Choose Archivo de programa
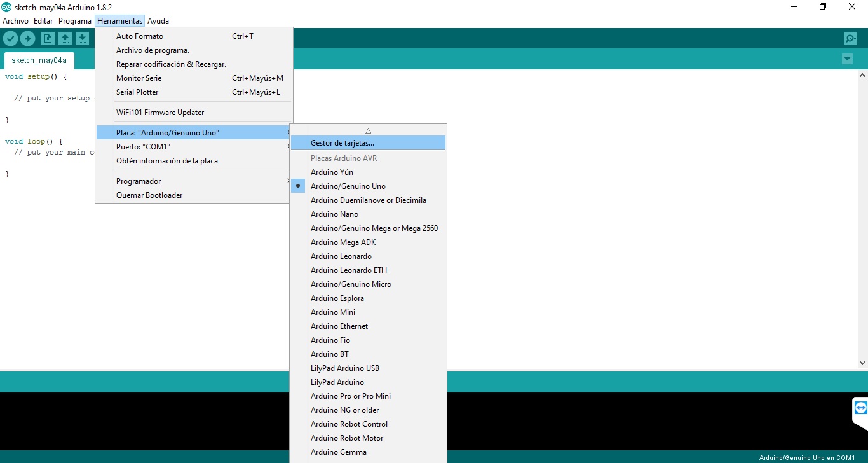The height and width of the screenshot is (463, 868). click(194, 50)
